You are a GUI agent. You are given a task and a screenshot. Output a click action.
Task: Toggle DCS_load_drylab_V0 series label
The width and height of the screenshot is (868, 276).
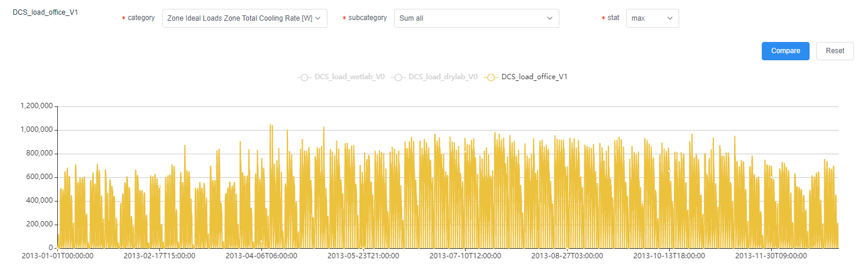(x=443, y=77)
